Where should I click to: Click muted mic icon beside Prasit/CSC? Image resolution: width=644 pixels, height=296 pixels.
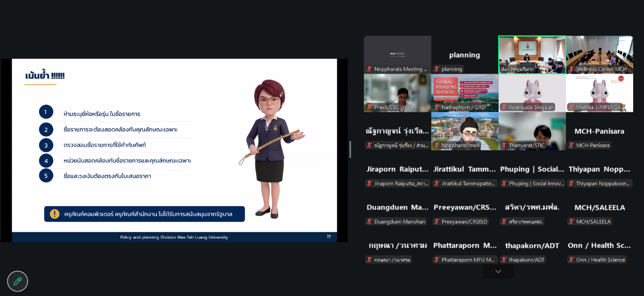(370, 107)
